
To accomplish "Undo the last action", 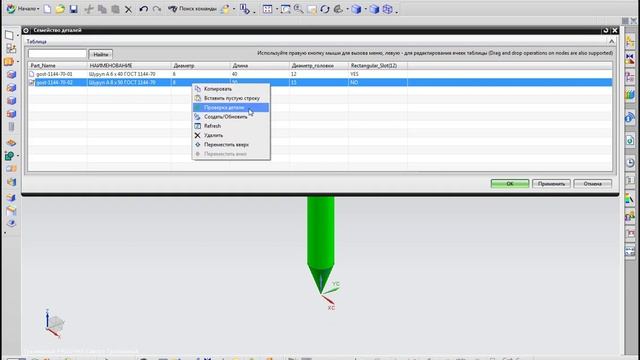I will 143,9.
